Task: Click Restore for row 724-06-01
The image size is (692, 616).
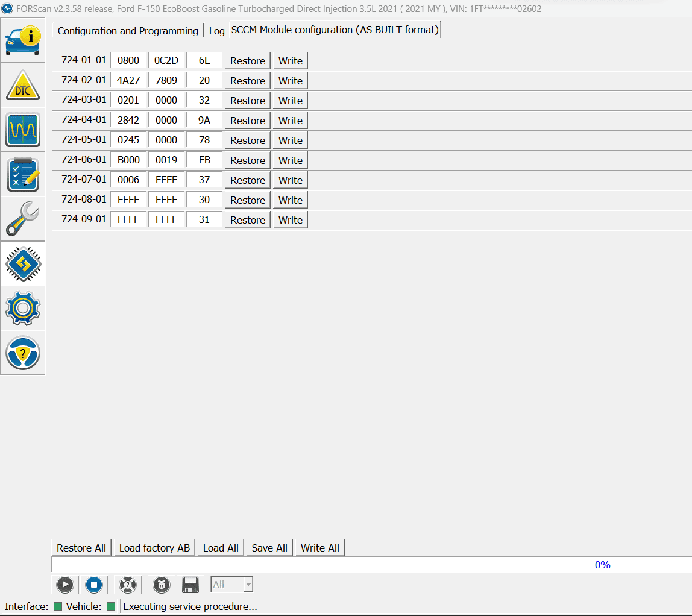Action: 248,160
